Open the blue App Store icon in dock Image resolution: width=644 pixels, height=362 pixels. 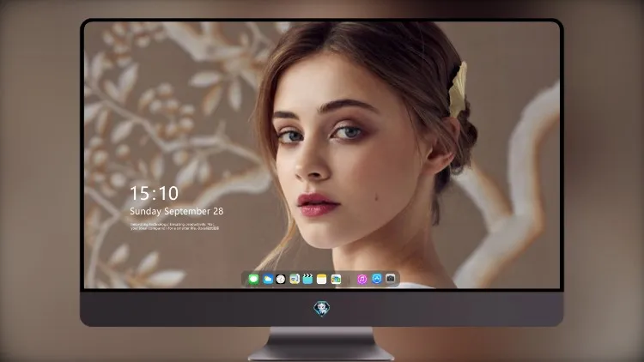click(x=377, y=279)
